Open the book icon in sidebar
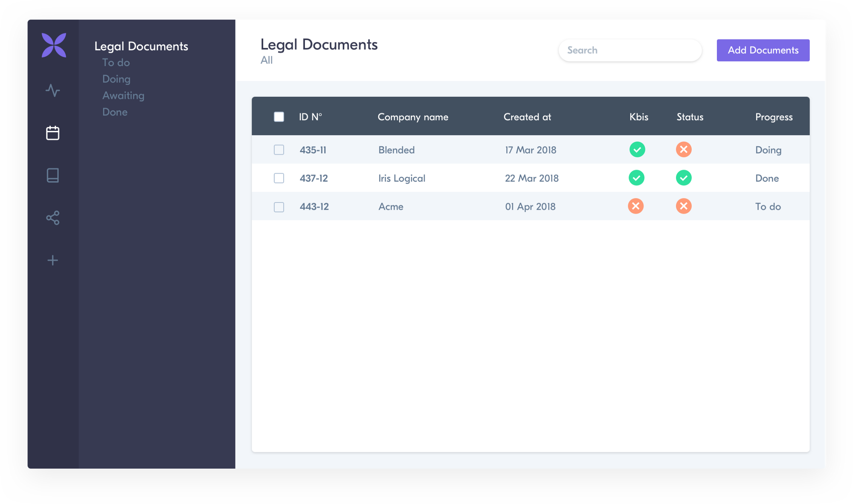Viewport: 853px width, 504px height. (53, 175)
